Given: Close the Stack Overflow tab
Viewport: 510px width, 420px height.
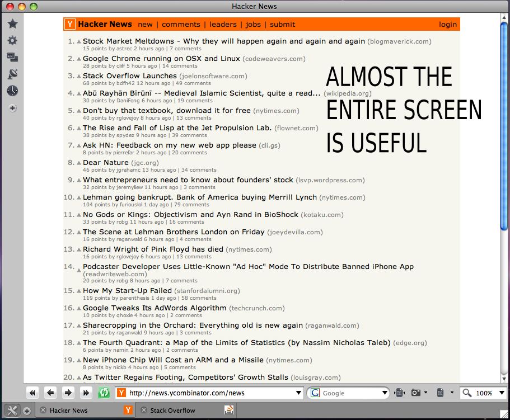Looking at the screenshot, I should click(144, 410).
